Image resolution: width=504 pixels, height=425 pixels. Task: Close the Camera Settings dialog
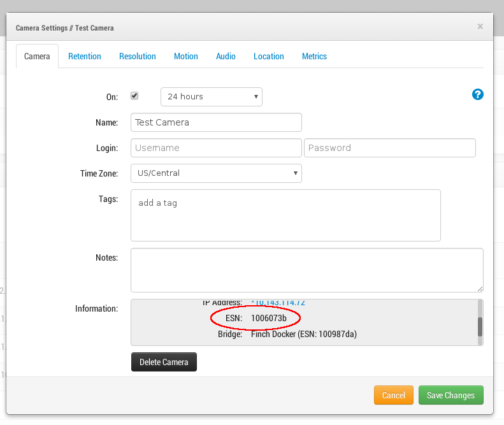[x=480, y=27]
